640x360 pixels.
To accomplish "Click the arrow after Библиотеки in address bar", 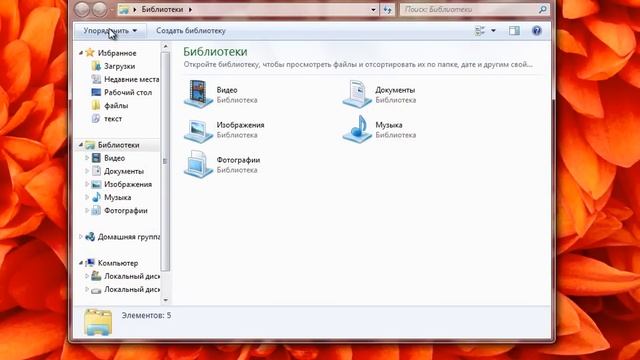I will coord(190,9).
